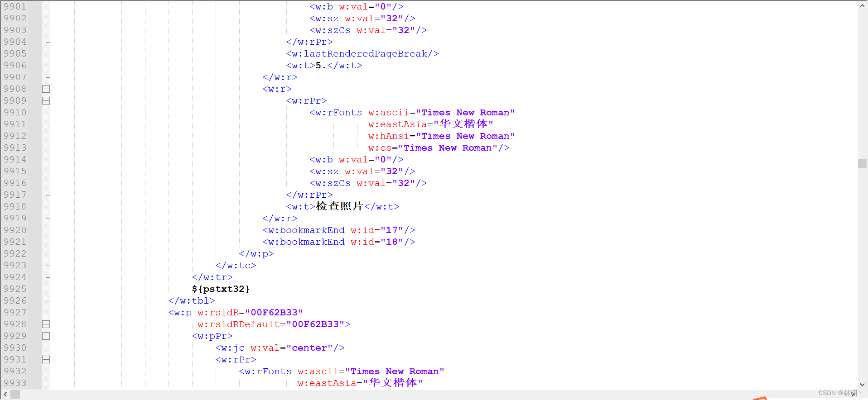Click the text 5. on line 9906

(321, 66)
